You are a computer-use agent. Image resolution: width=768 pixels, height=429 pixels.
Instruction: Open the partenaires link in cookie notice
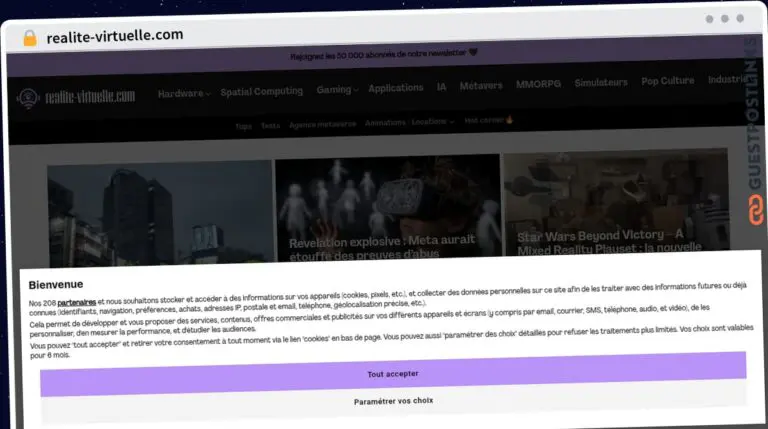click(x=77, y=302)
